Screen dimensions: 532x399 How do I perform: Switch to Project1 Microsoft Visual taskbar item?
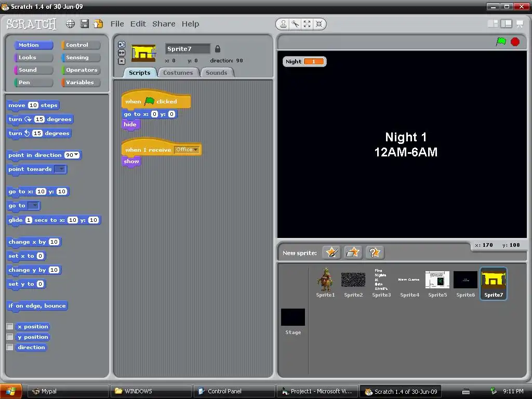click(317, 391)
